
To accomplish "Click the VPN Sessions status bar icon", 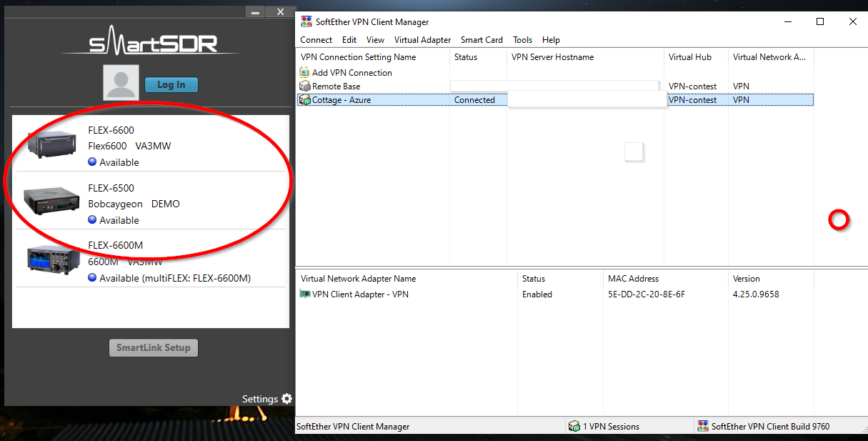I will click(x=574, y=427).
